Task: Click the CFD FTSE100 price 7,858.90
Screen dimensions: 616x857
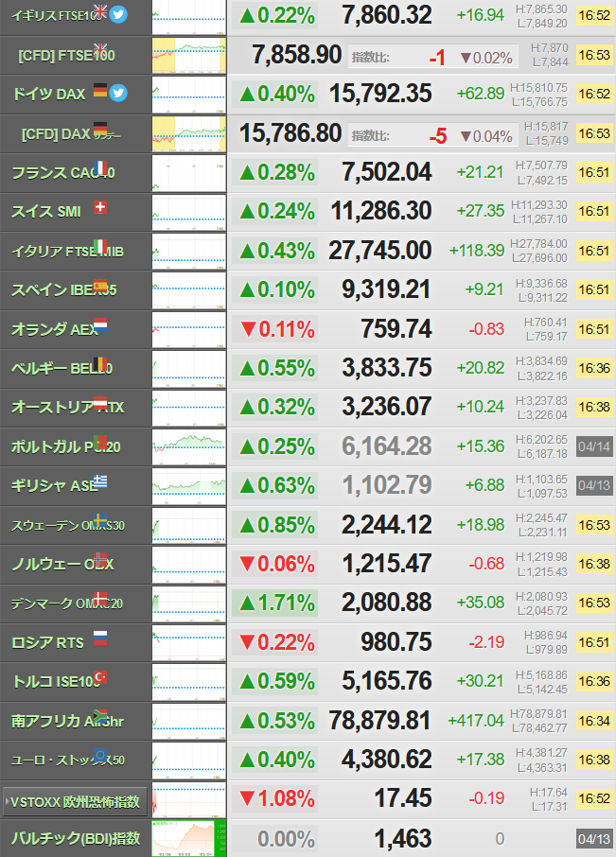Action: [x=296, y=55]
